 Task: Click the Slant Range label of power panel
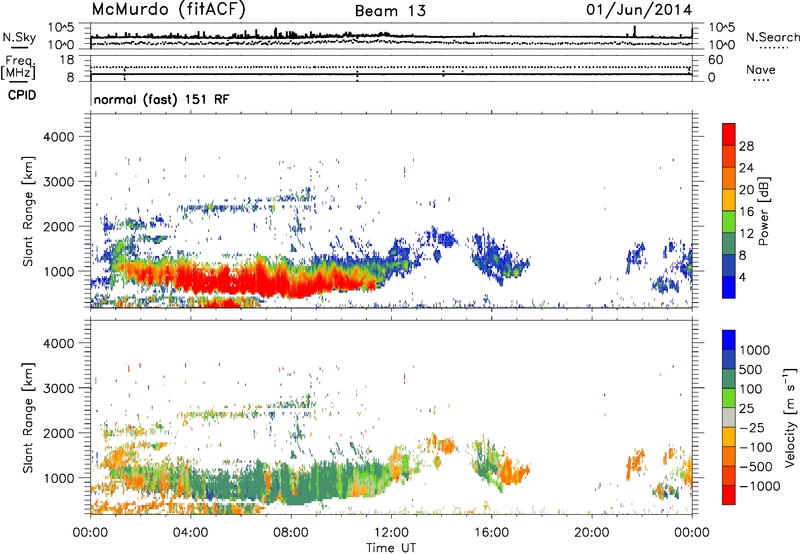coord(28,211)
